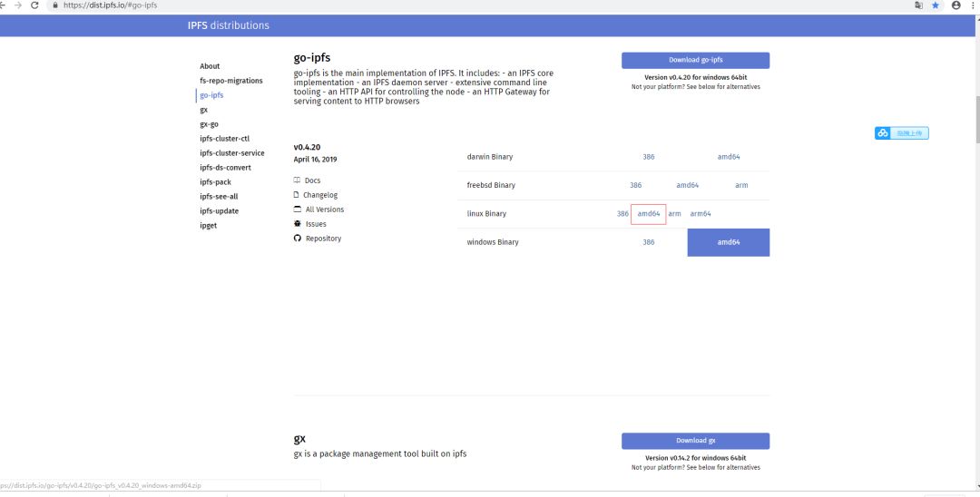The image size is (980, 497).
Task: Open the All Versions link
Action: [325, 210]
